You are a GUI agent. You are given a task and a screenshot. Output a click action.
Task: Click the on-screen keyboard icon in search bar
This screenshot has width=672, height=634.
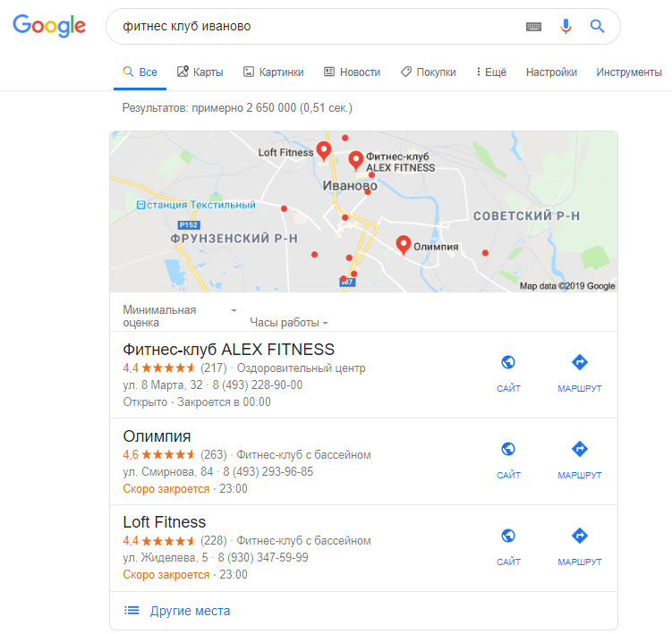pyautogui.click(x=533, y=27)
